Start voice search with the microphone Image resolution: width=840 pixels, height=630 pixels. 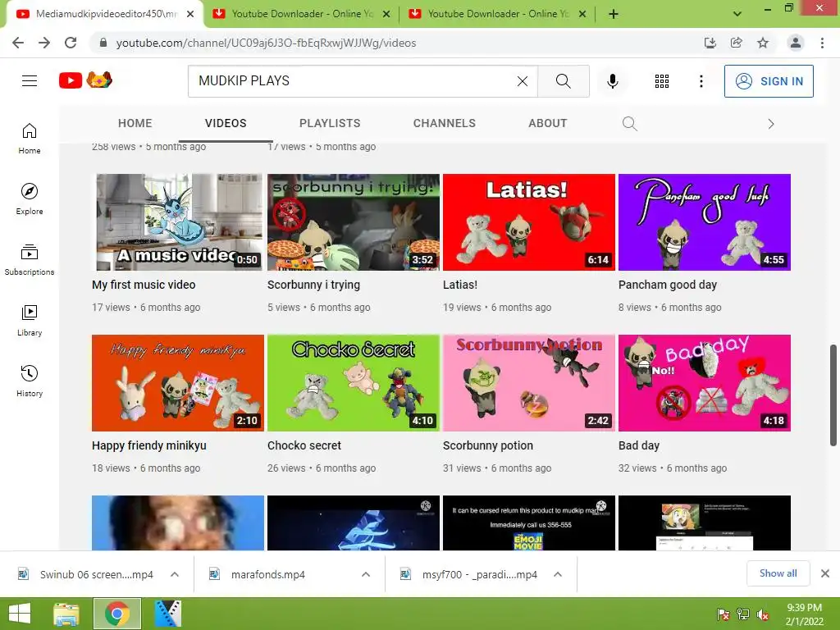pos(612,81)
